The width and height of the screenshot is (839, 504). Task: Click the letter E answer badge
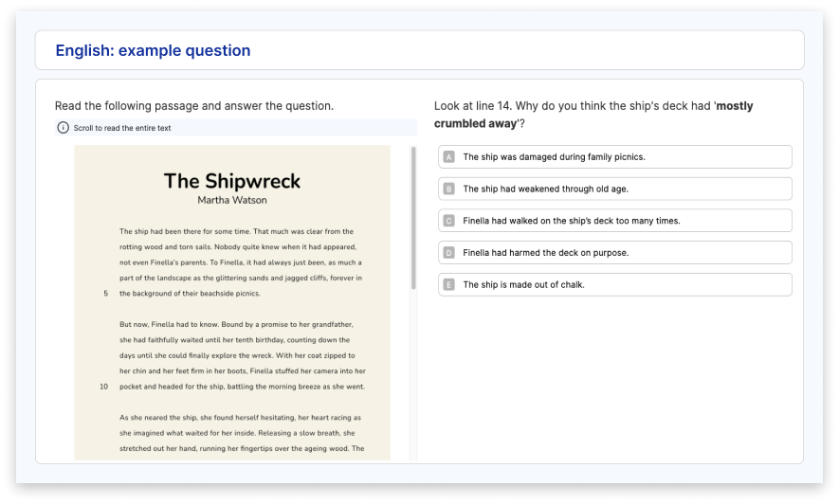tap(449, 285)
